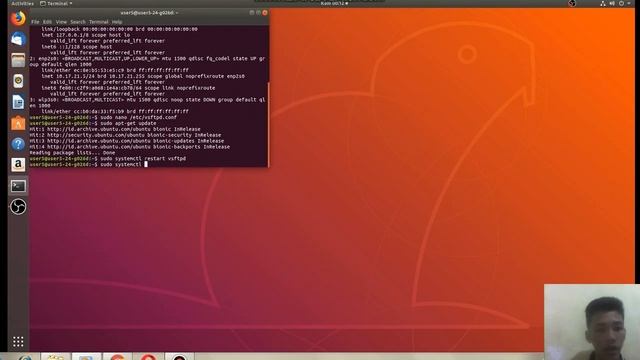Launch Rhythmbox music player from the dock

(18, 81)
